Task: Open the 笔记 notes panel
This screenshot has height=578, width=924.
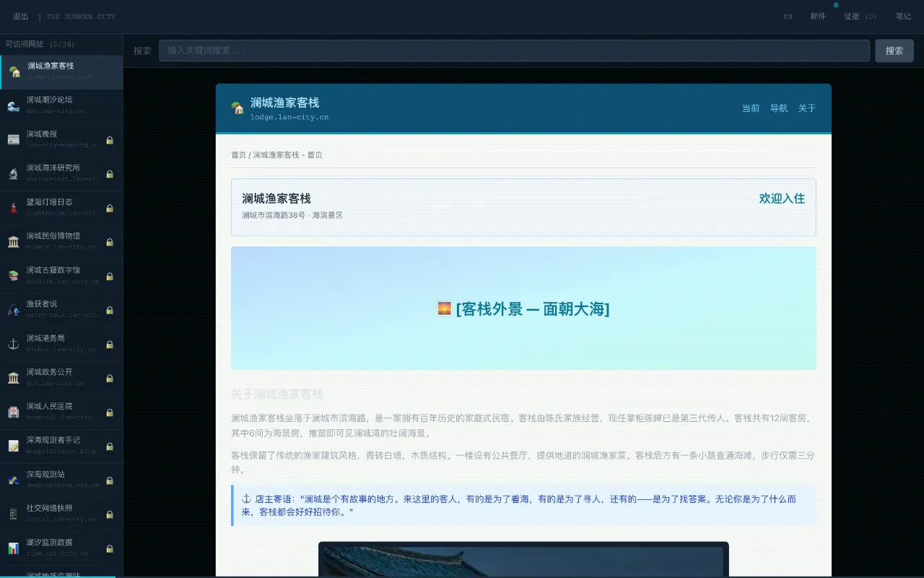Action: [x=903, y=17]
